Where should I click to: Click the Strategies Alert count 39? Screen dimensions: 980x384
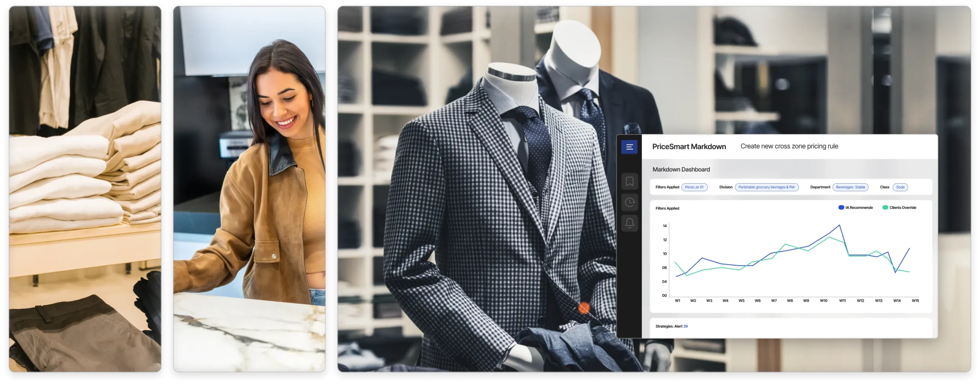click(x=685, y=326)
